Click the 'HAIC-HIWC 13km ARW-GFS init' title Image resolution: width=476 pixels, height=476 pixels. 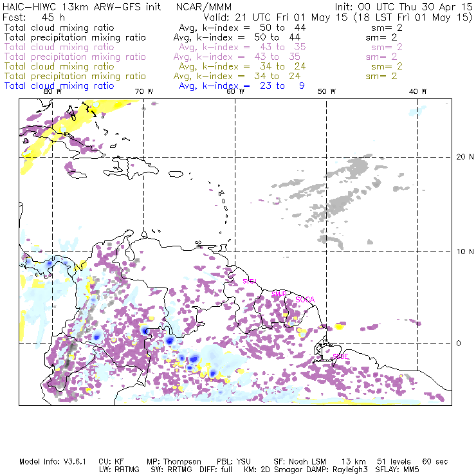click(x=82, y=6)
